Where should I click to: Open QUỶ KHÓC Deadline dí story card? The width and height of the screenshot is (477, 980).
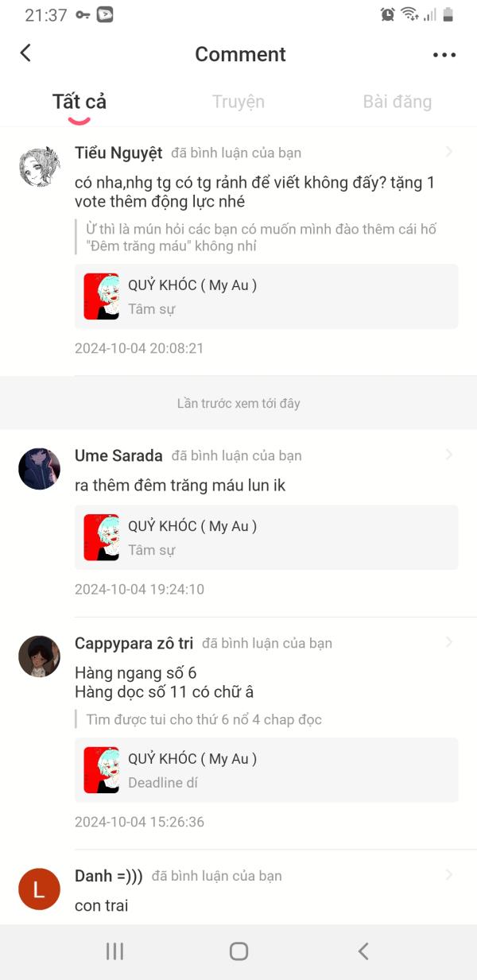(266, 770)
